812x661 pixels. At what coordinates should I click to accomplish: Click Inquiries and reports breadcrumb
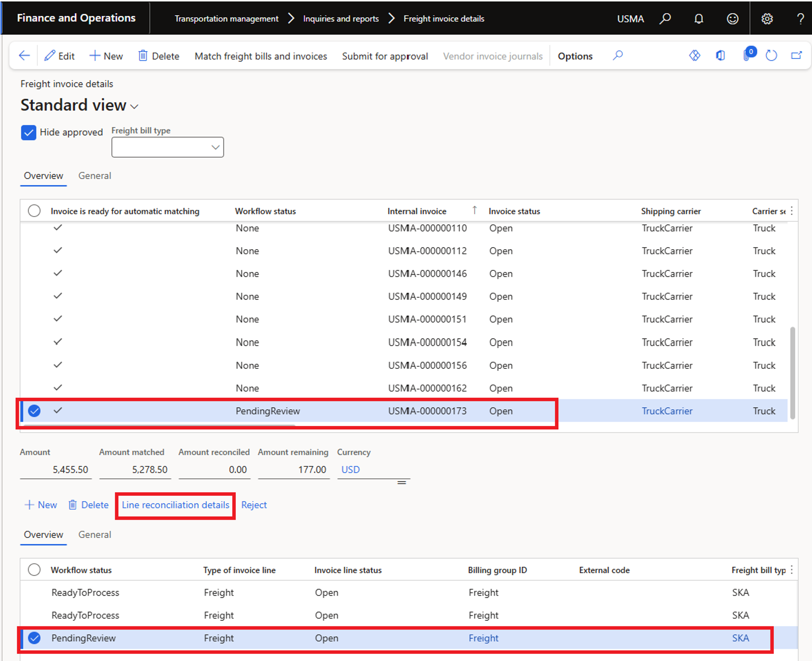[341, 19]
